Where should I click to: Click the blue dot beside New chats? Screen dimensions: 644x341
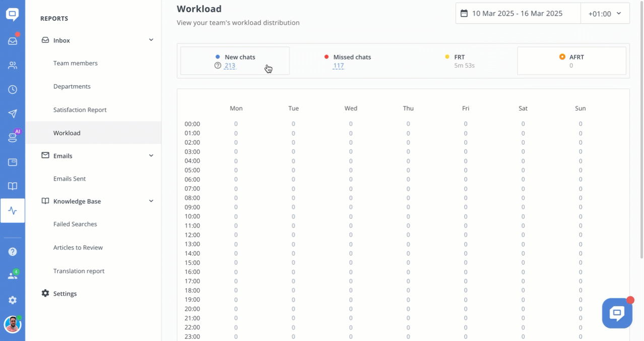(x=218, y=57)
